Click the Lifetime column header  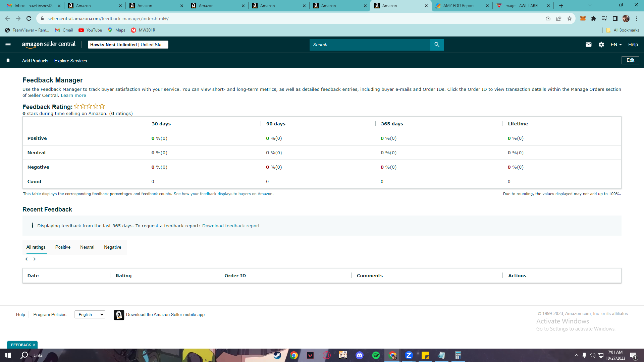click(x=518, y=124)
